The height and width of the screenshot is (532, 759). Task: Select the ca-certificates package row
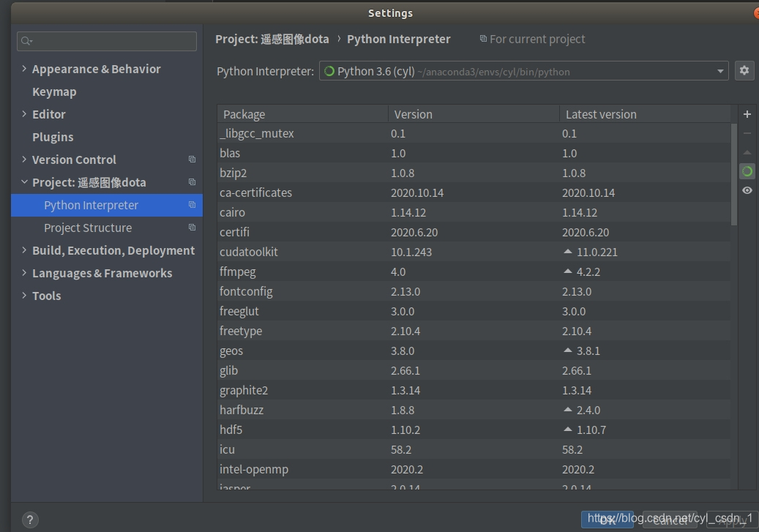[x=474, y=192]
